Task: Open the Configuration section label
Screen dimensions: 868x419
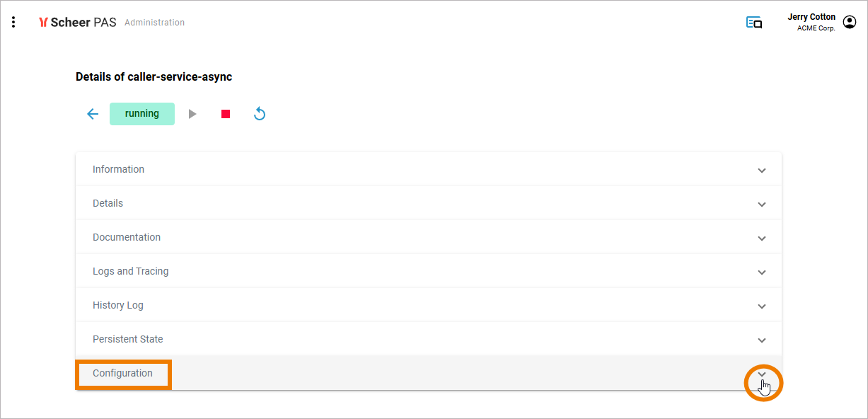Action: tap(122, 373)
